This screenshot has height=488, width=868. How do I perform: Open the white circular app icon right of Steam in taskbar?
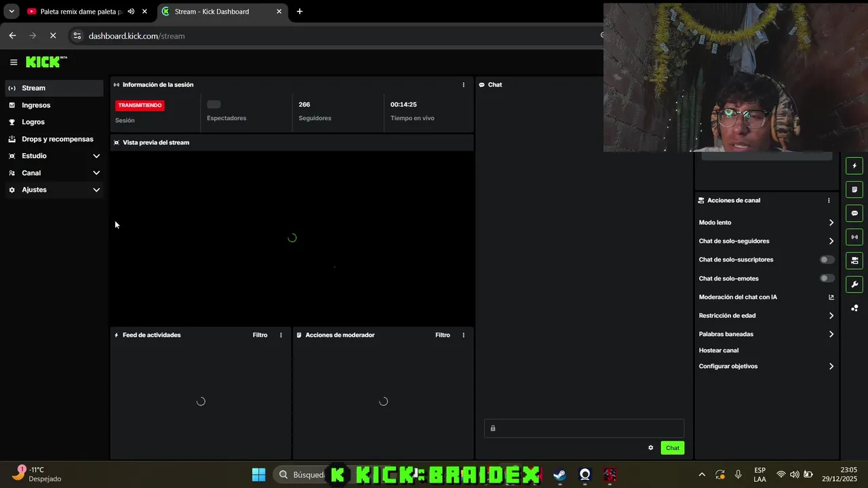pyautogui.click(x=585, y=474)
